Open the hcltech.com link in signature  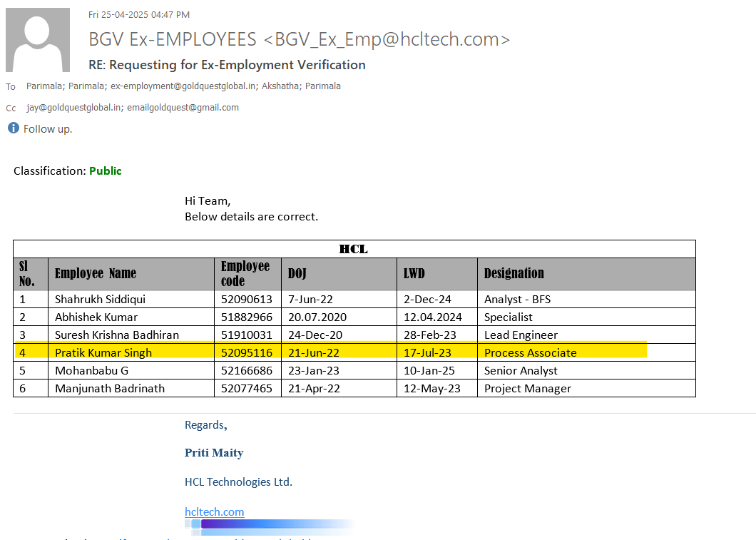coord(214,511)
